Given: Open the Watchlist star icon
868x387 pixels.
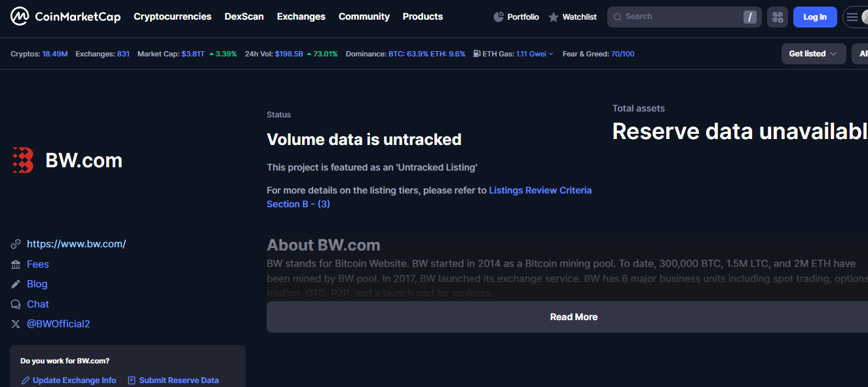Looking at the screenshot, I should [554, 17].
